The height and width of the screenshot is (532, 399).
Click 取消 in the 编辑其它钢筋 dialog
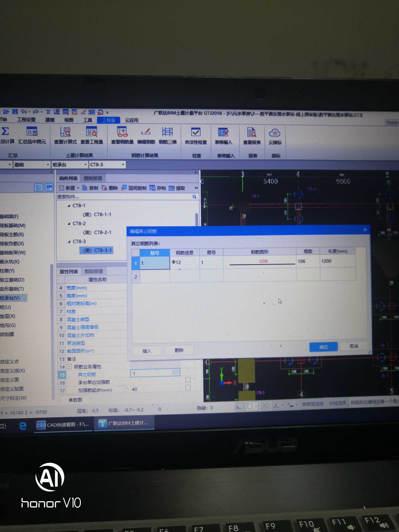[354, 346]
